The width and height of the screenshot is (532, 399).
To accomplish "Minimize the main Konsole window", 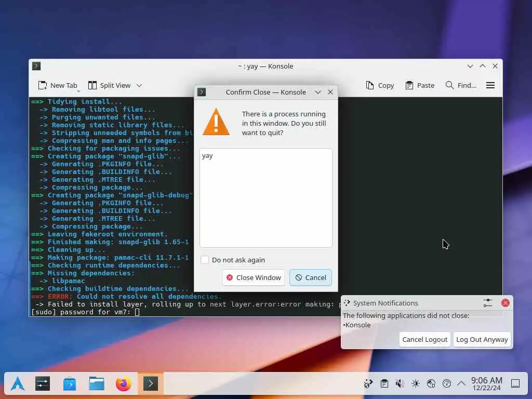I will [470, 66].
